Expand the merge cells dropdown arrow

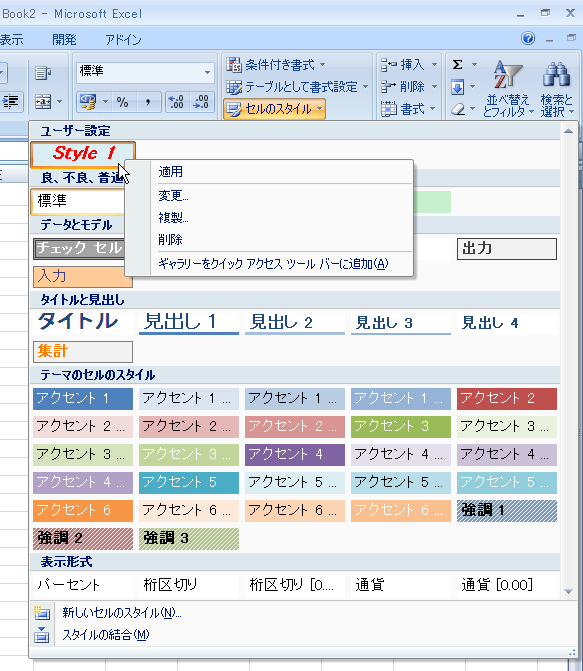(59, 102)
